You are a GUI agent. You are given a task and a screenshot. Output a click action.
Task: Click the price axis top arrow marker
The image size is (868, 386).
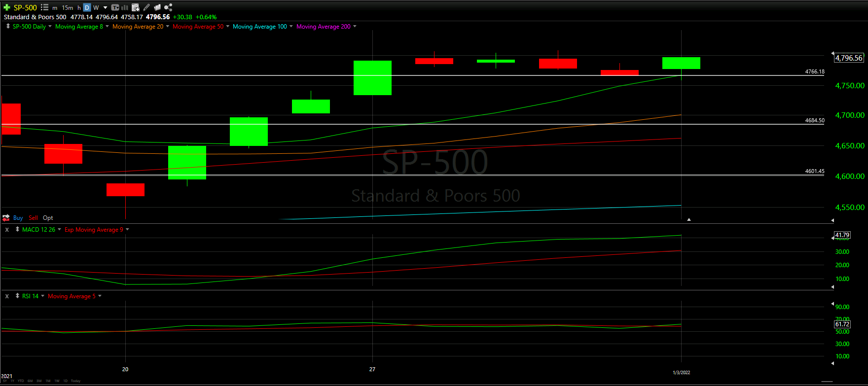tap(832, 53)
